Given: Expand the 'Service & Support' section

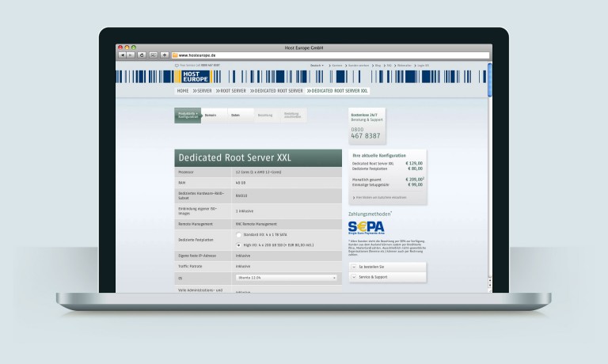Looking at the screenshot, I should [x=388, y=277].
